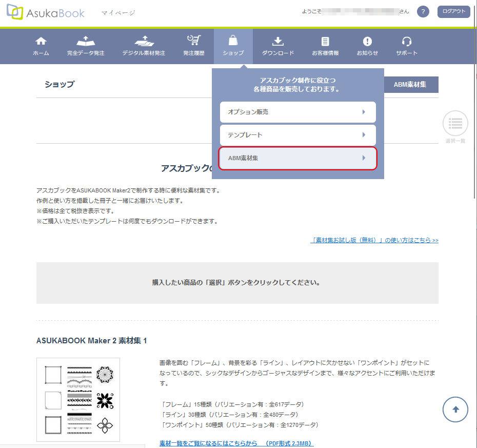This screenshot has height=448, width=477.
Task: Click the scroll-to-top arrow button
Action: pyautogui.click(x=455, y=409)
